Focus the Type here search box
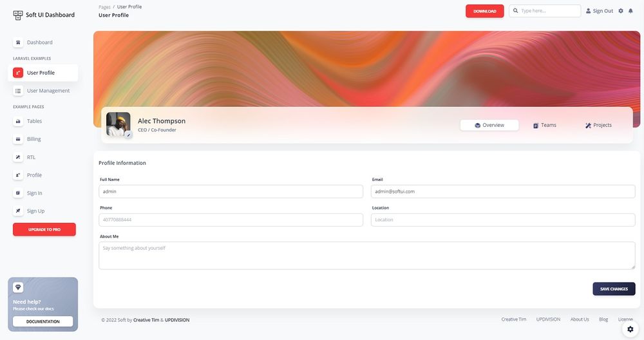 tap(545, 11)
